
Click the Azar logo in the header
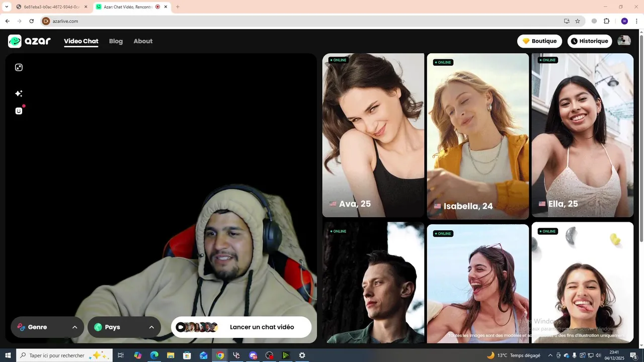point(30,41)
